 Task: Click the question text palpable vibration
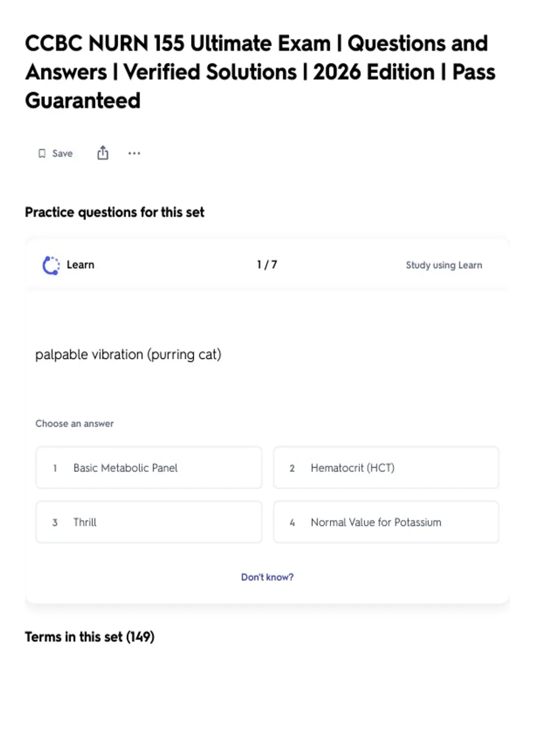[128, 354]
